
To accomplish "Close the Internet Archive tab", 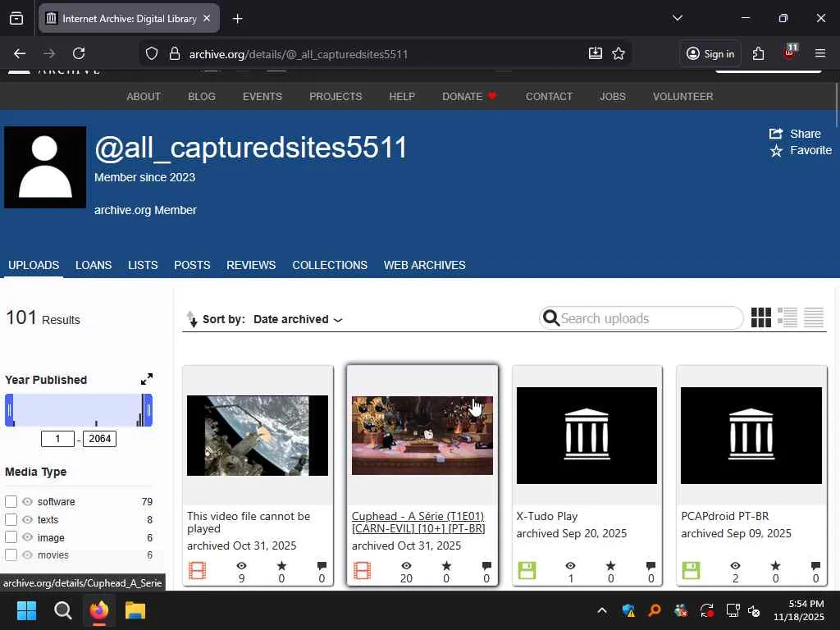I will point(207,18).
